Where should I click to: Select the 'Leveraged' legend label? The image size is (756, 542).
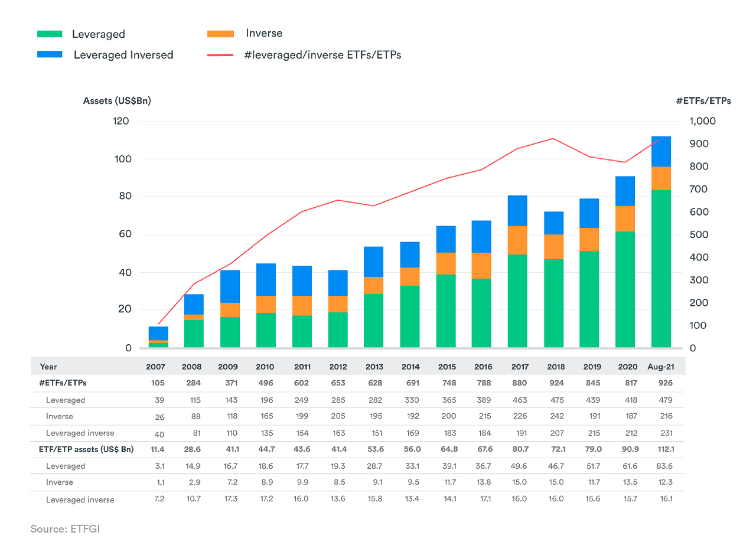[99, 34]
